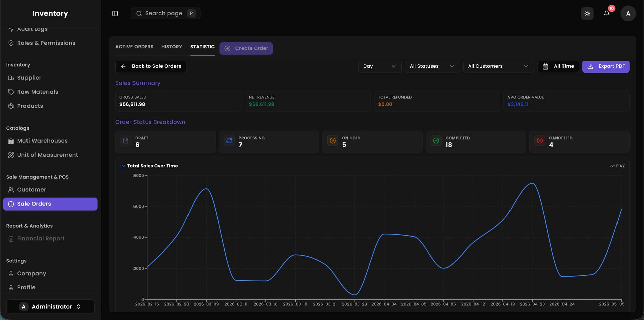Switch to the Active Orders tab
Viewport: 644px width, 320px height.
tap(134, 47)
